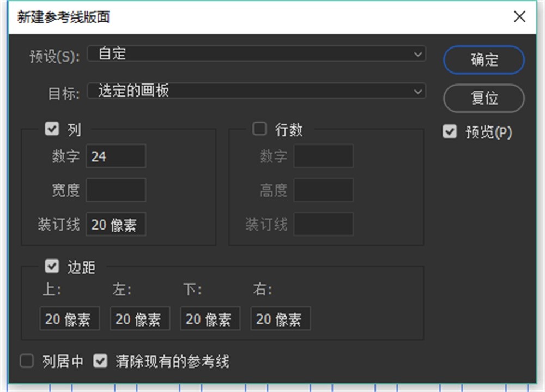Toggle the 预览 preview checkbox
The image size is (545, 392).
click(x=450, y=132)
